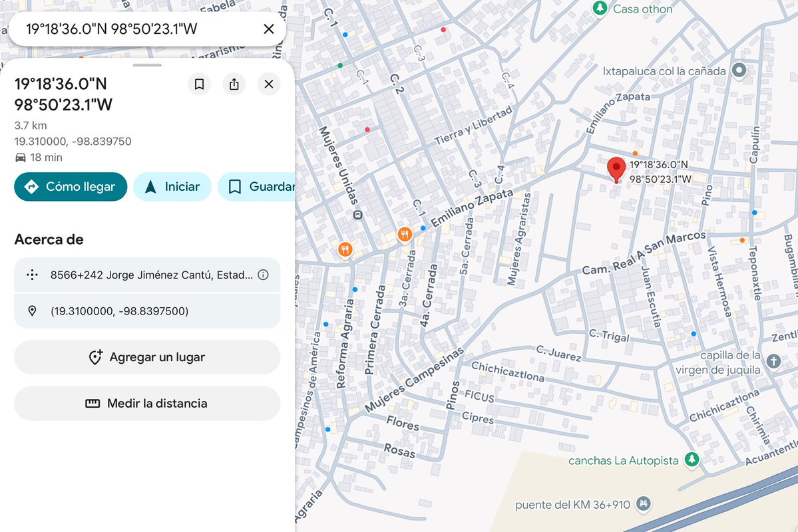This screenshot has height=532, width=798.
Task: Click the Reforma Agraria street label
Action: click(345, 344)
